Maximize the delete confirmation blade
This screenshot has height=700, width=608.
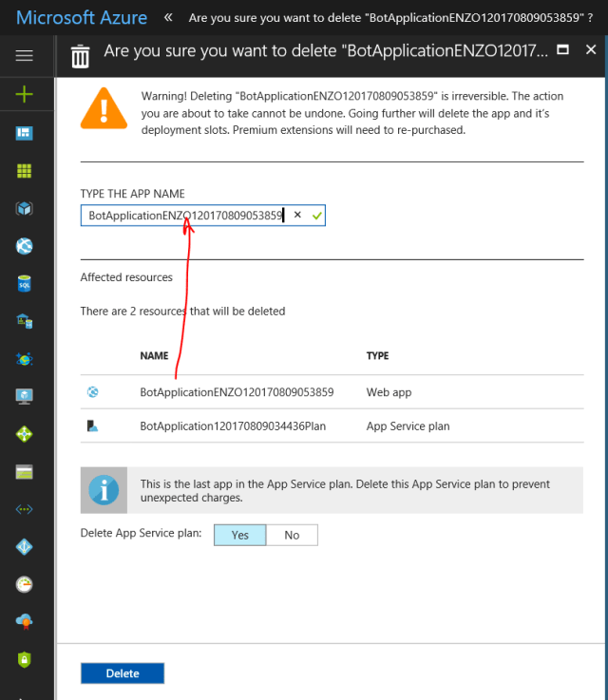pos(563,49)
